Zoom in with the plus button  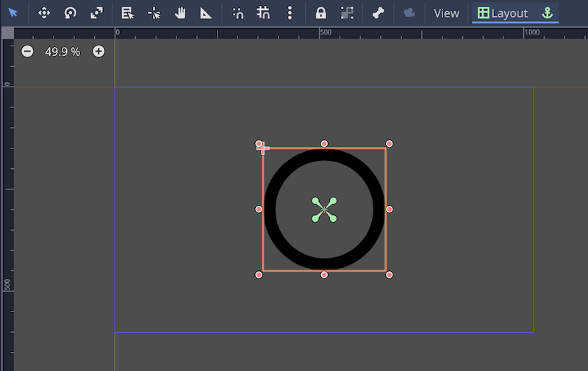[x=98, y=51]
